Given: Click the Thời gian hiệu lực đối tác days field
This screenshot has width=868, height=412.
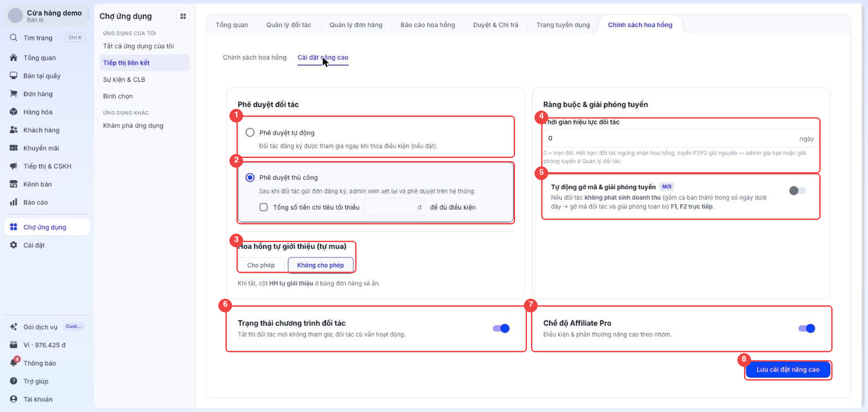Looking at the screenshot, I should [681, 139].
